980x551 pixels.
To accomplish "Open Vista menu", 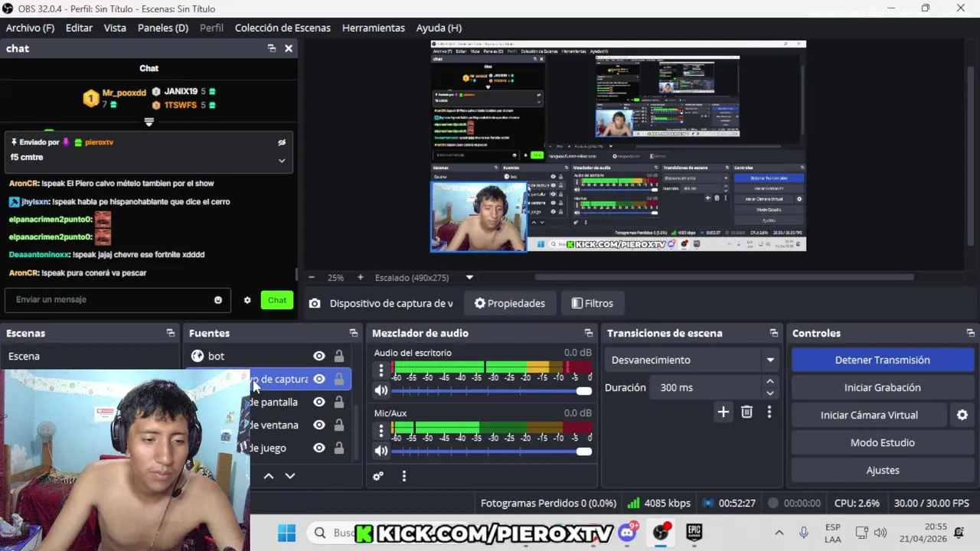I will coord(115,28).
